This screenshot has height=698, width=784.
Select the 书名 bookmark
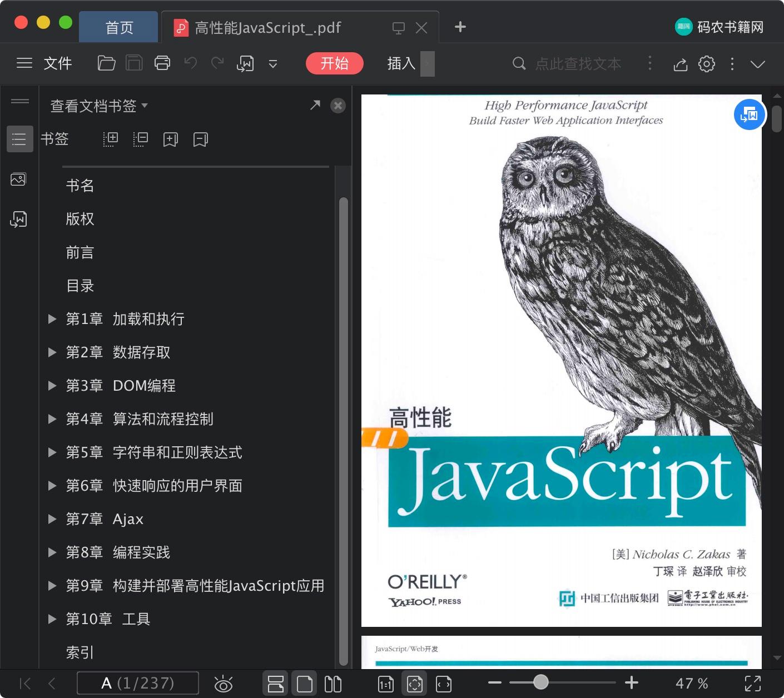coord(80,186)
